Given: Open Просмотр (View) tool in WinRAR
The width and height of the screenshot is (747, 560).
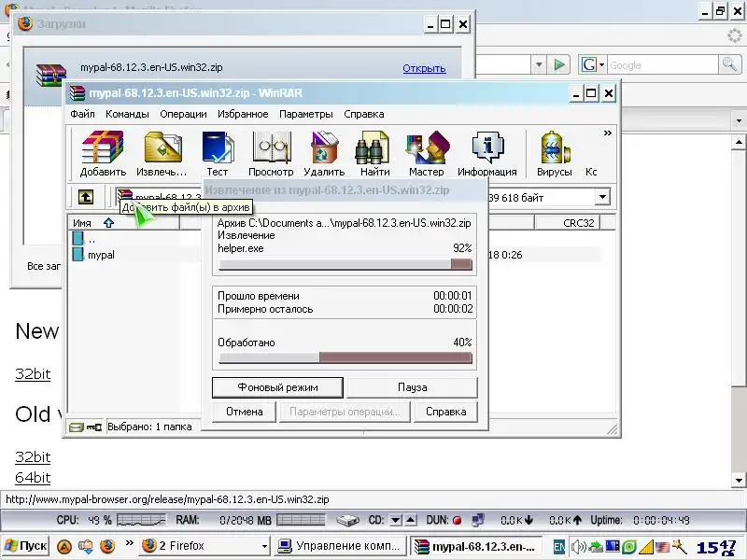Looking at the screenshot, I should coord(271,153).
